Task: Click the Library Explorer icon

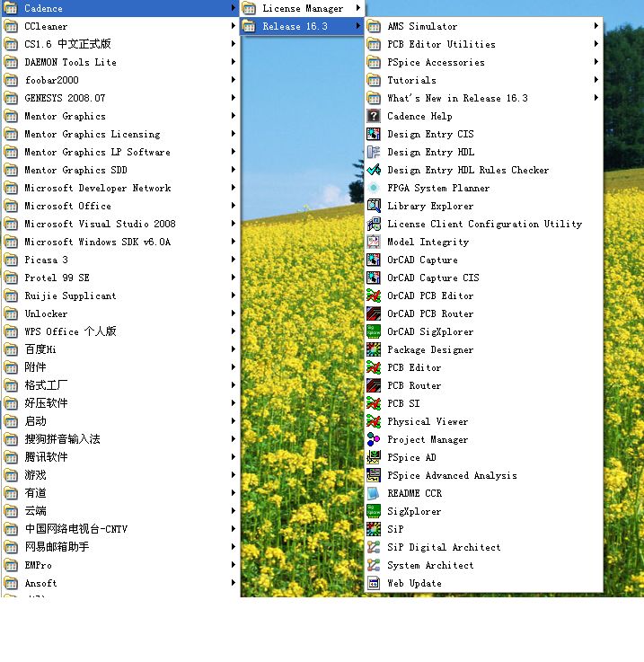Action: coord(374,206)
